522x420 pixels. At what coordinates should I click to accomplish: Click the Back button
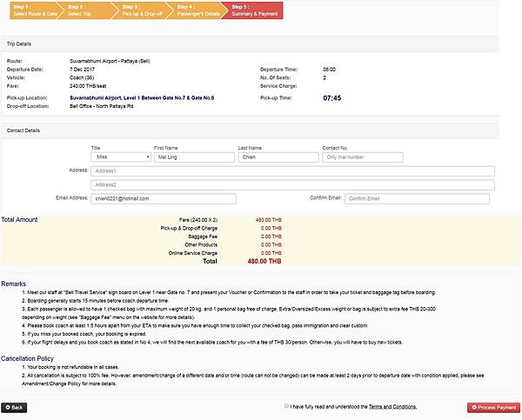coord(14,407)
